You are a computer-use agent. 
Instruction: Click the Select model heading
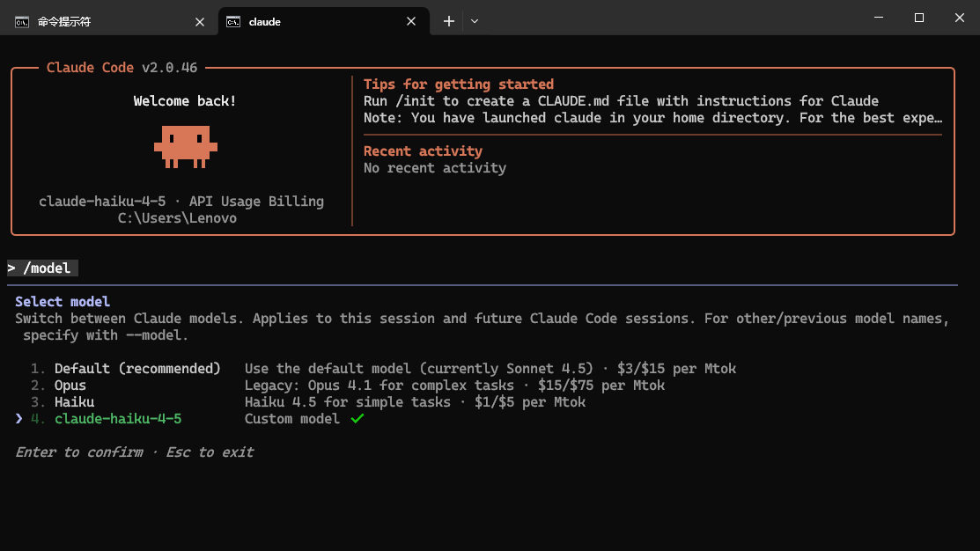(x=63, y=302)
